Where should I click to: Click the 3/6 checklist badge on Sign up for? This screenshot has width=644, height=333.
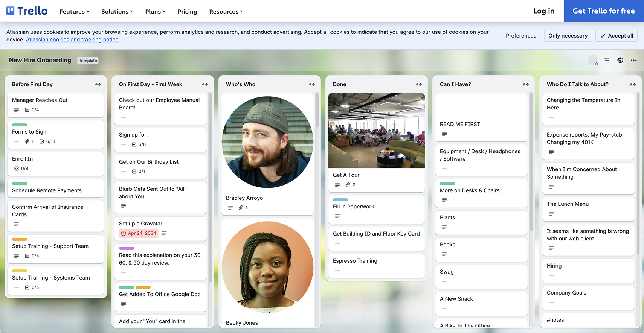point(139,144)
